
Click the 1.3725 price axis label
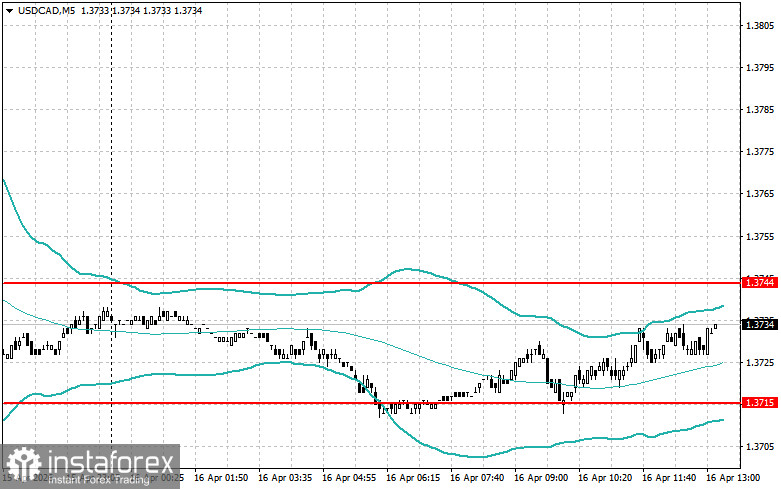(761, 362)
